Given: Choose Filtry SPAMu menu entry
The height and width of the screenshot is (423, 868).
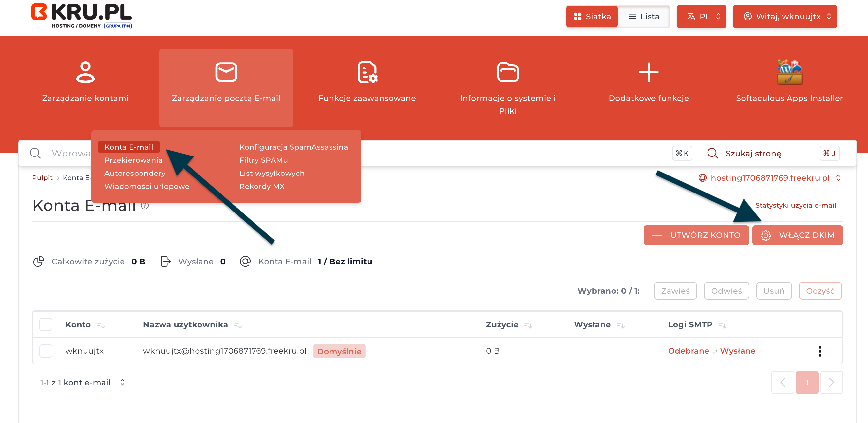Looking at the screenshot, I should point(263,160).
